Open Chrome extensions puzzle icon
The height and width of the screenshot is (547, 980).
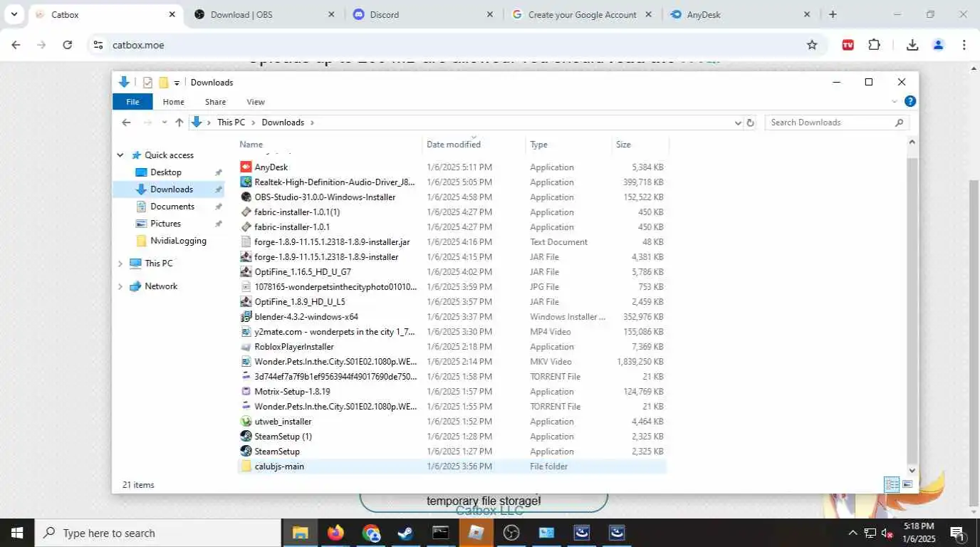874,45
